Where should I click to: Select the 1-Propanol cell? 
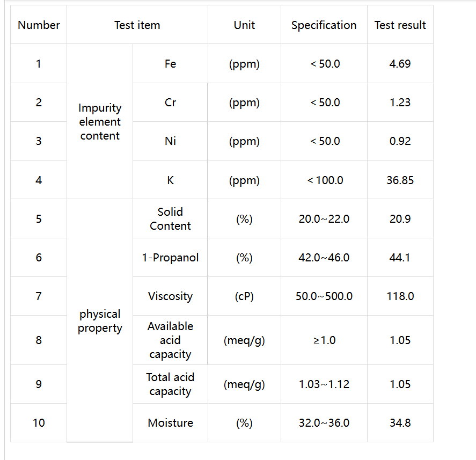[170, 257]
